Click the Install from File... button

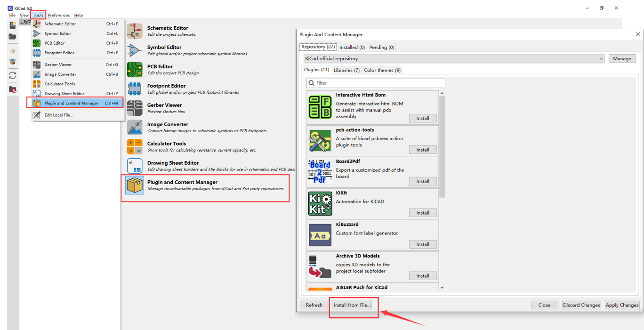(352, 305)
